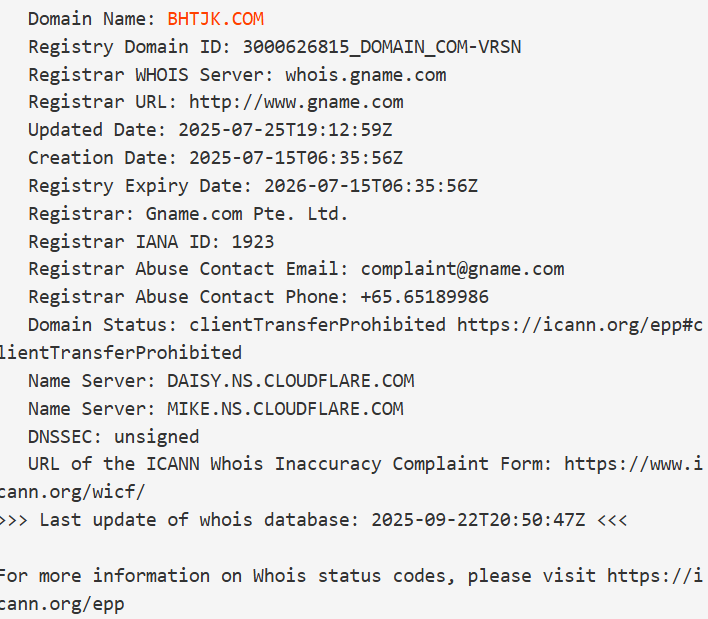Viewport: 708px width, 619px height.
Task: Click the Gname.com Pte. Ltd. registrar name
Action: click(247, 214)
